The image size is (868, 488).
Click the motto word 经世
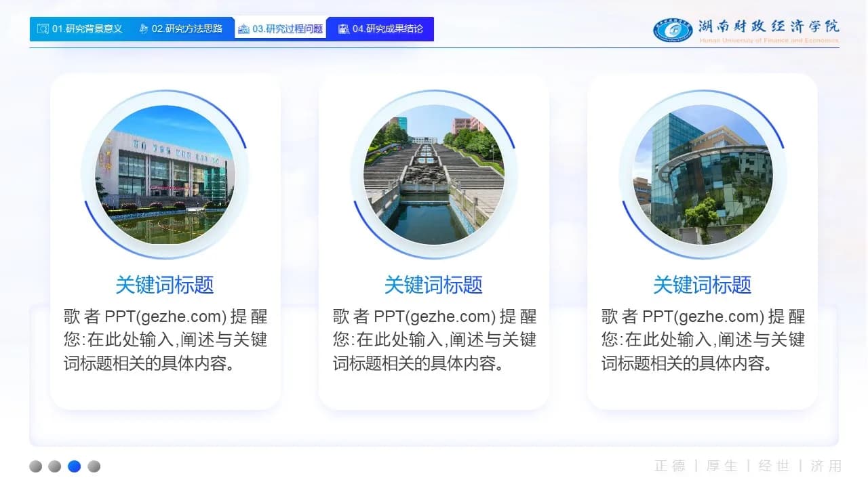click(774, 466)
